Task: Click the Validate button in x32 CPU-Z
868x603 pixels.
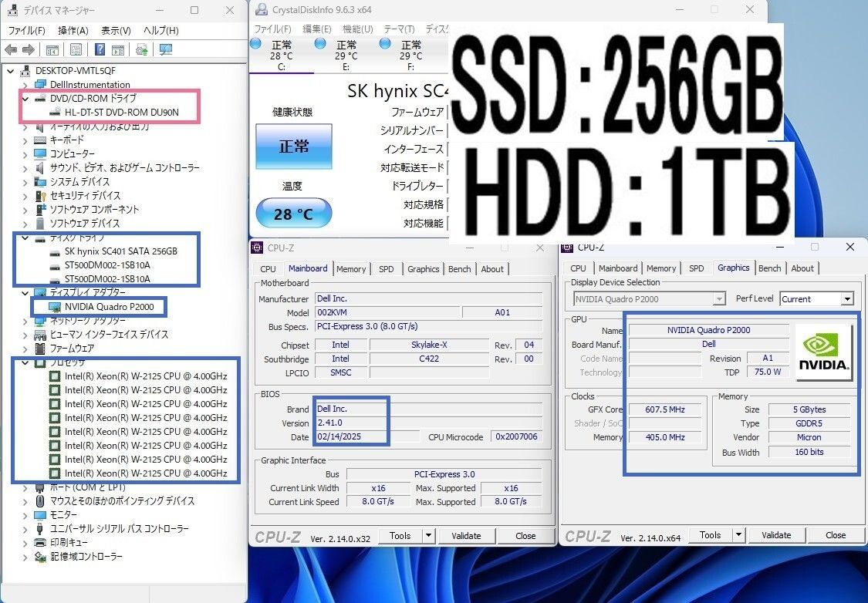Action: [x=466, y=535]
